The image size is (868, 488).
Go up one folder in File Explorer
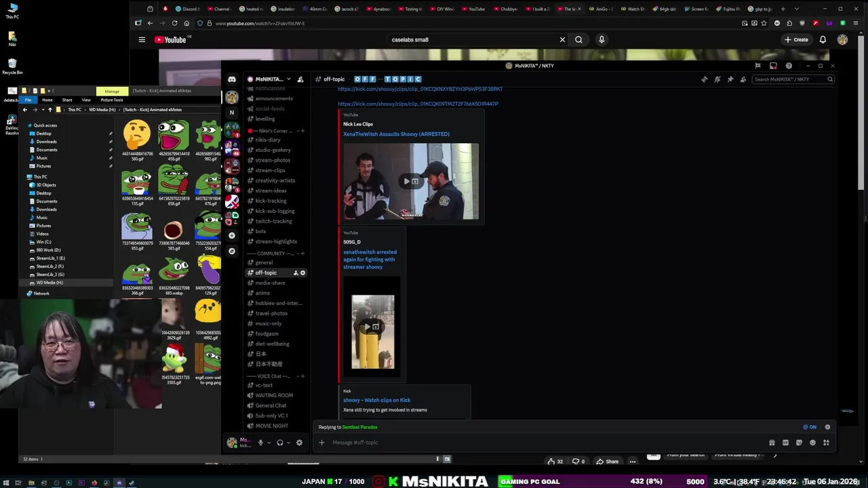(x=50, y=110)
